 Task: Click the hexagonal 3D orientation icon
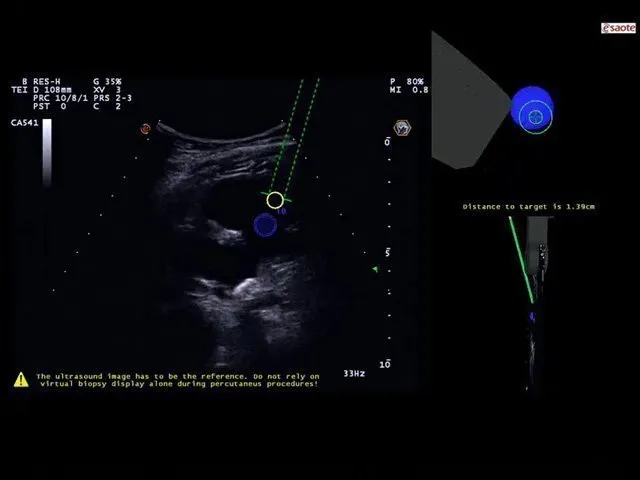(x=402, y=128)
